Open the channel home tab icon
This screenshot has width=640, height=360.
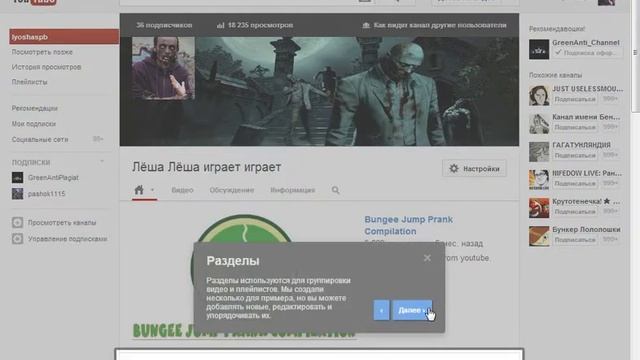pos(139,190)
